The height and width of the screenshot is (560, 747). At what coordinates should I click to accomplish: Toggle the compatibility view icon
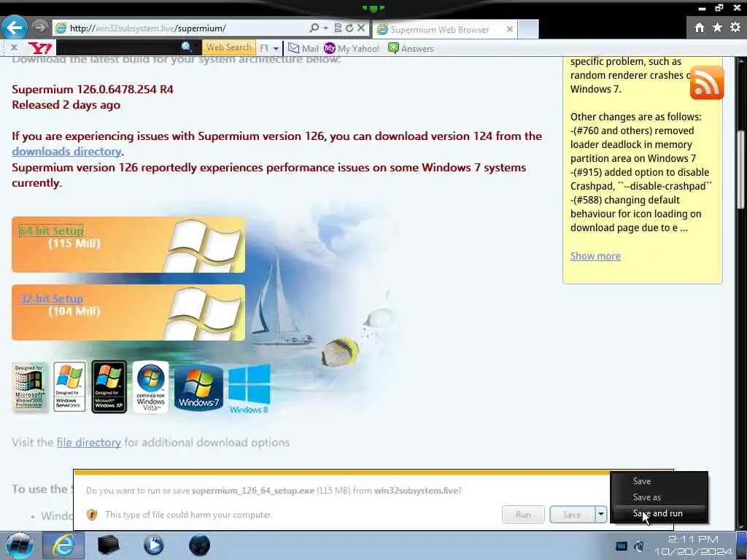338,28
